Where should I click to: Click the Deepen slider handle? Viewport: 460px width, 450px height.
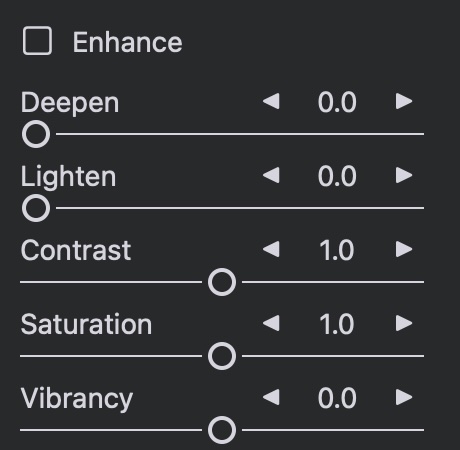(36, 134)
